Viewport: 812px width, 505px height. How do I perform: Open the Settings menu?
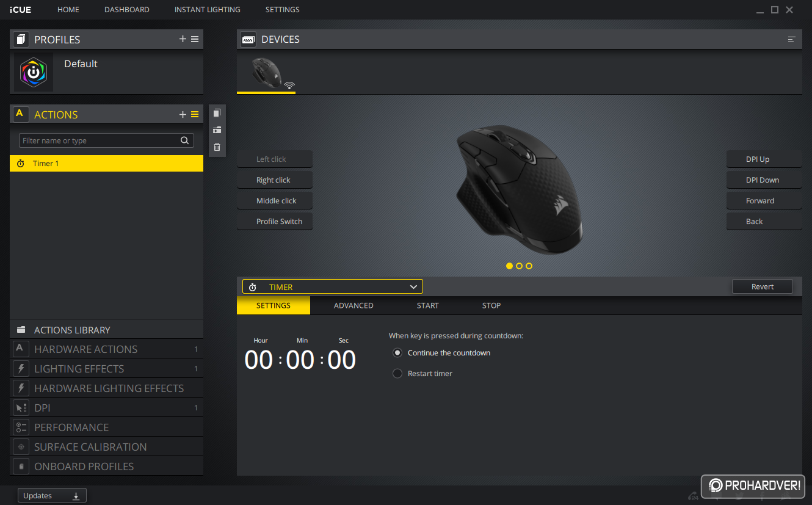[283, 10]
